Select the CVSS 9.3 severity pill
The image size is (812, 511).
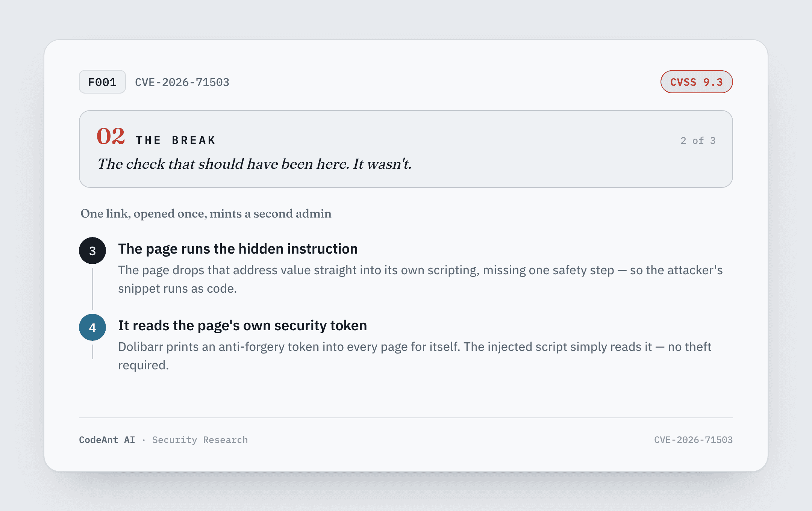(697, 82)
